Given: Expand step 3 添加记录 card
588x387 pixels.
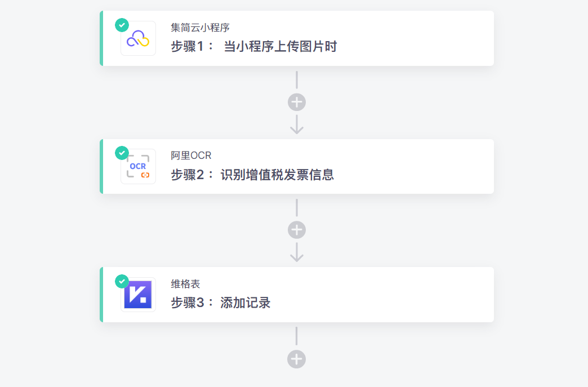Looking at the screenshot, I should 297,295.
